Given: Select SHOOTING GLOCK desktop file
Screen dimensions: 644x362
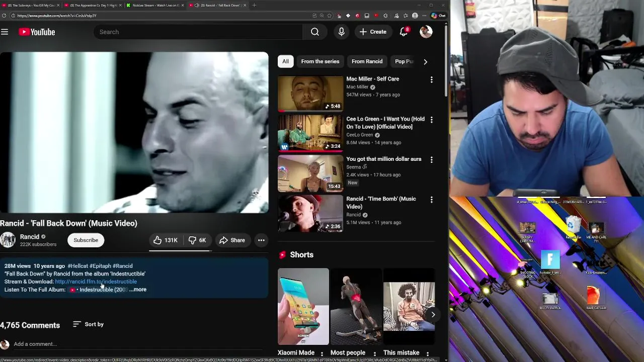Looking at the screenshot, I should click(527, 267).
